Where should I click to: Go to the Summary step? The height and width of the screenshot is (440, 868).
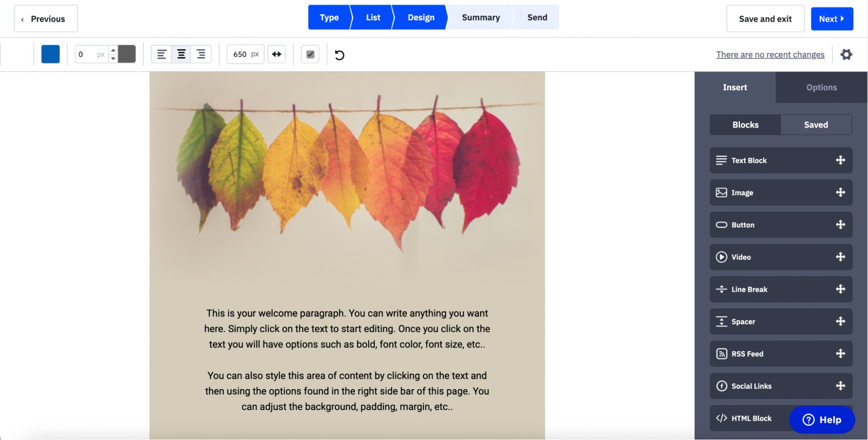[481, 17]
